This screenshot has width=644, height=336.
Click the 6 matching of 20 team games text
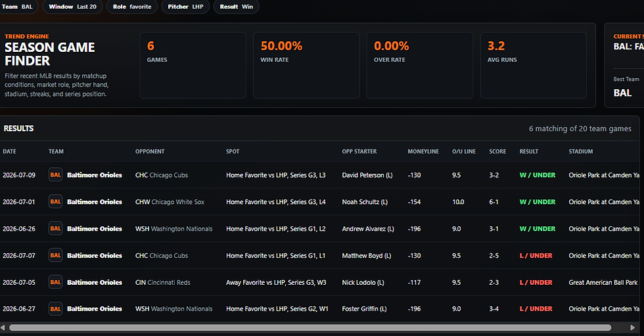click(x=580, y=129)
